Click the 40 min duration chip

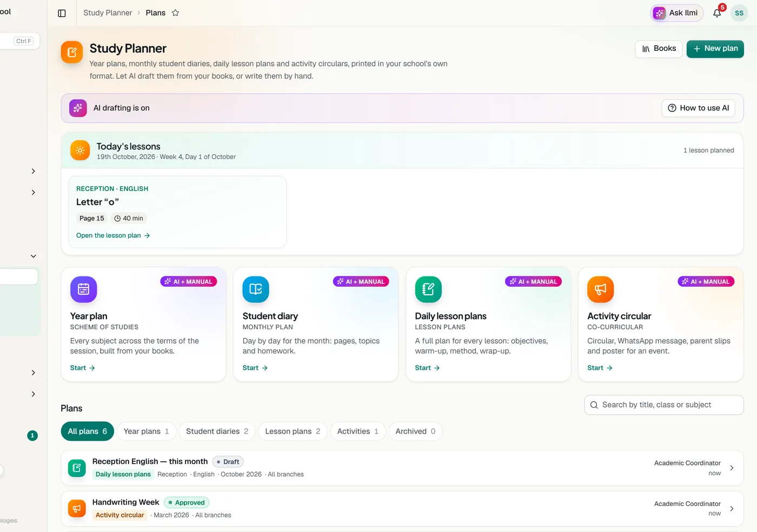click(129, 218)
